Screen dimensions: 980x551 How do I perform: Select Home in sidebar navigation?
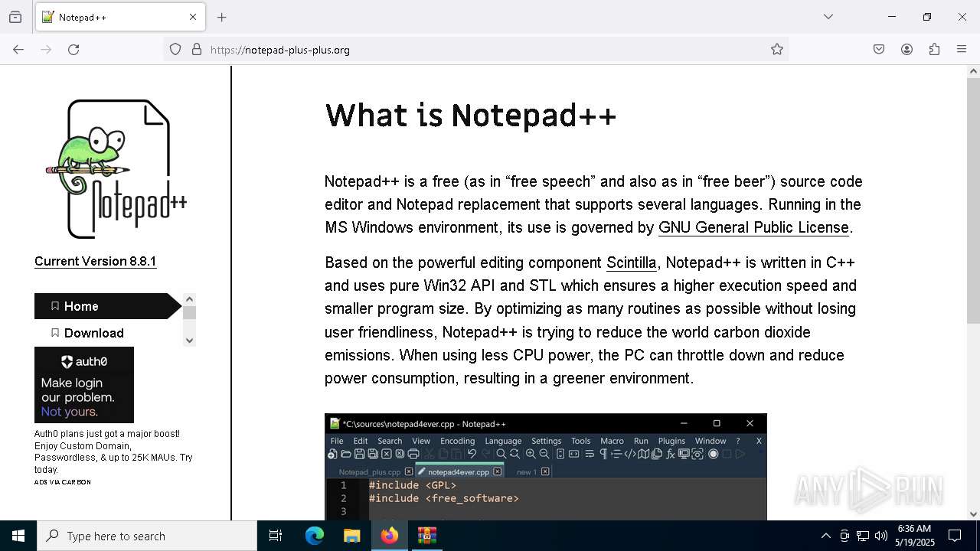[108, 306]
